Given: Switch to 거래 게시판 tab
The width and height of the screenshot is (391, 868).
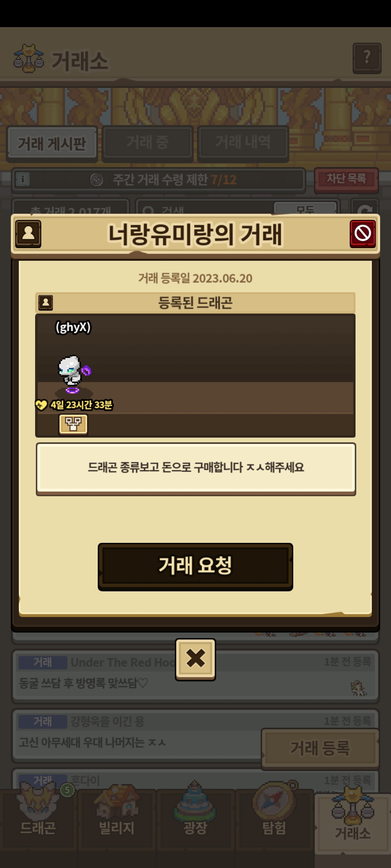Looking at the screenshot, I should coord(52,144).
